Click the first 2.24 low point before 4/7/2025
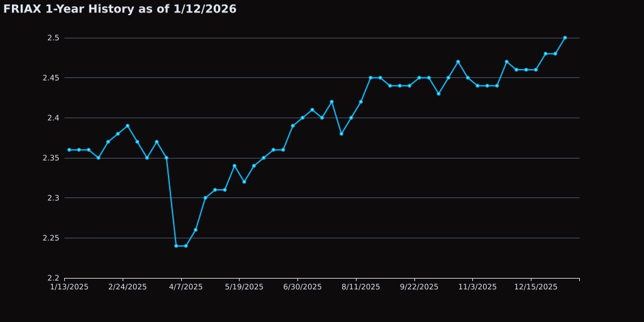Screen dimensions: 644x322 pyautogui.click(x=176, y=246)
